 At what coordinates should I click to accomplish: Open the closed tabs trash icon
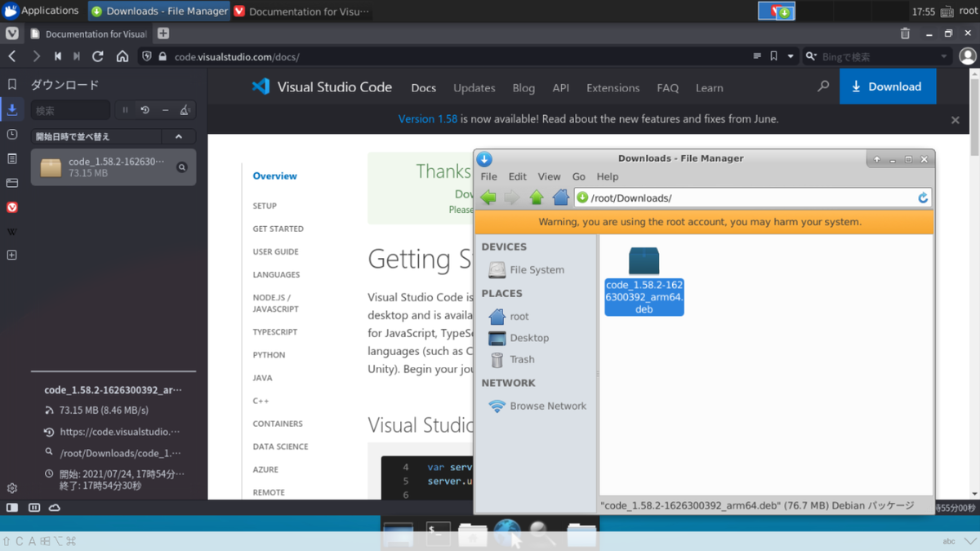[905, 33]
